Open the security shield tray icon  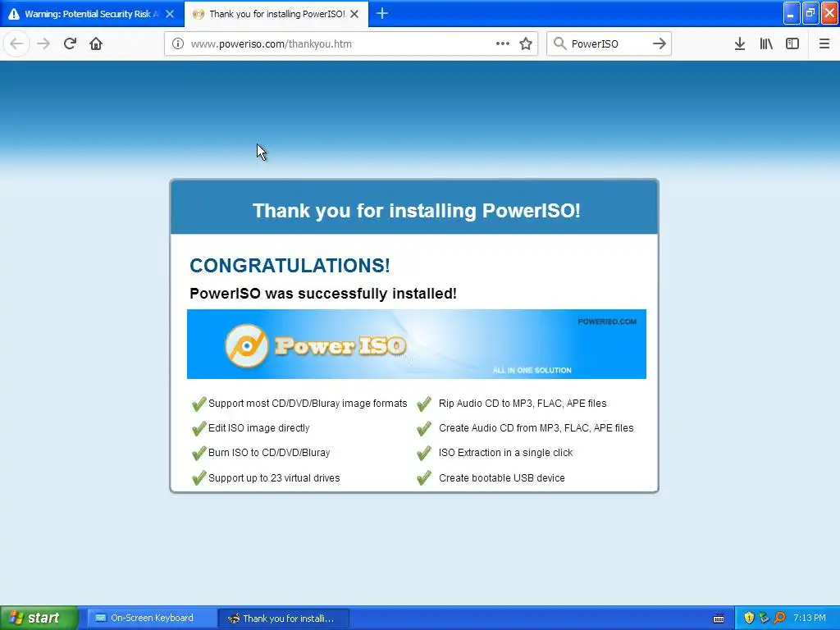click(x=749, y=618)
